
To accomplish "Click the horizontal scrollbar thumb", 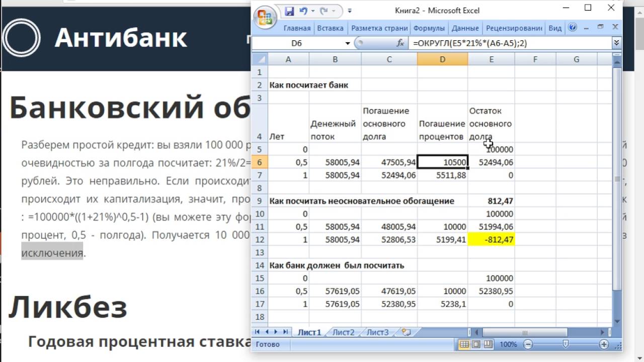I will [526, 332].
